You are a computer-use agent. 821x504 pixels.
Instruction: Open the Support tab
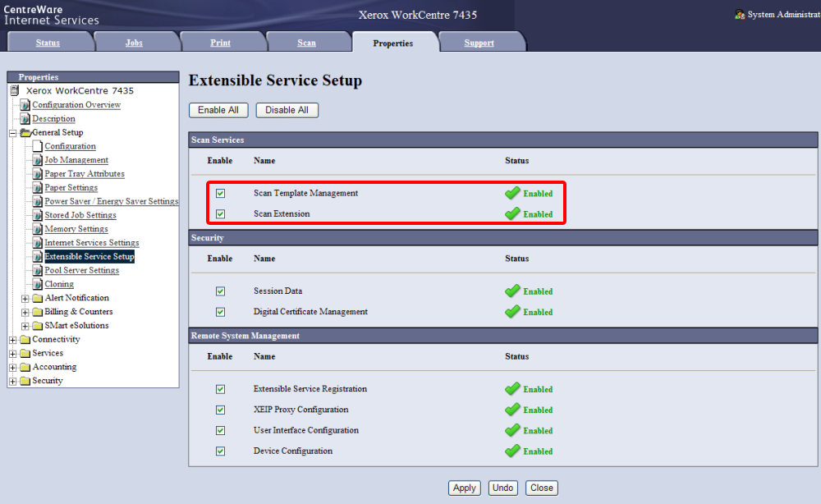click(479, 43)
